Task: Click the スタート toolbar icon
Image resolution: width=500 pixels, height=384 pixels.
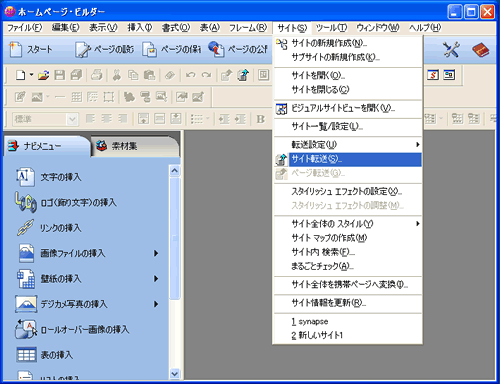Action: [x=16, y=49]
